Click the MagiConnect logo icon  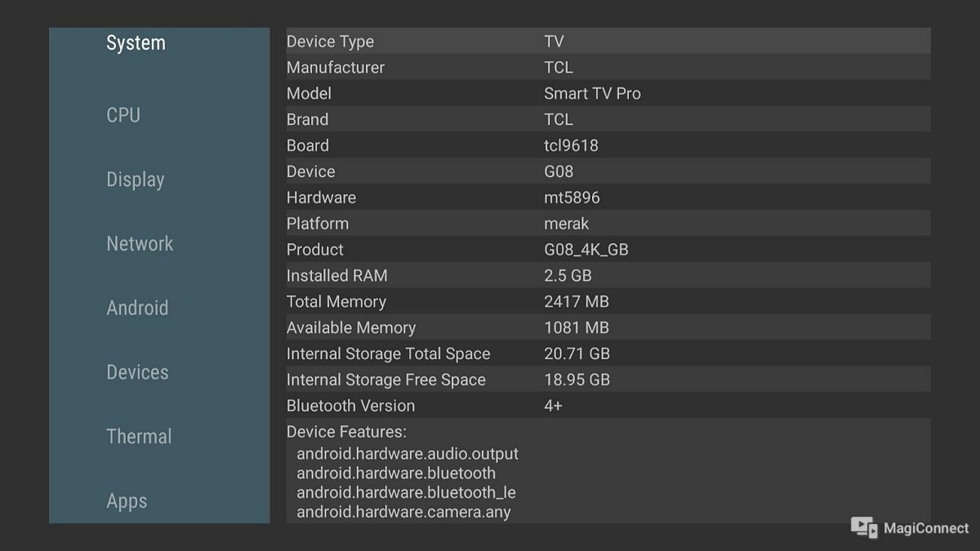863,527
